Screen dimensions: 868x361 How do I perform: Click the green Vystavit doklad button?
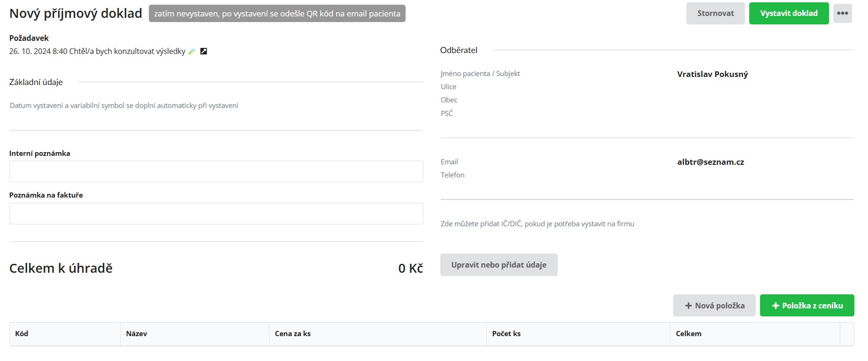pyautogui.click(x=789, y=13)
